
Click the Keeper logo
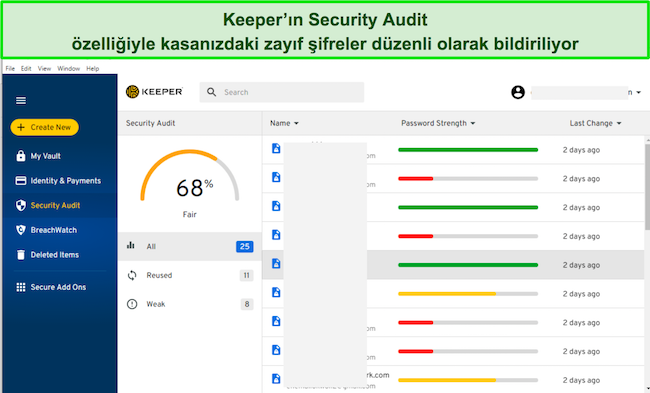point(154,92)
